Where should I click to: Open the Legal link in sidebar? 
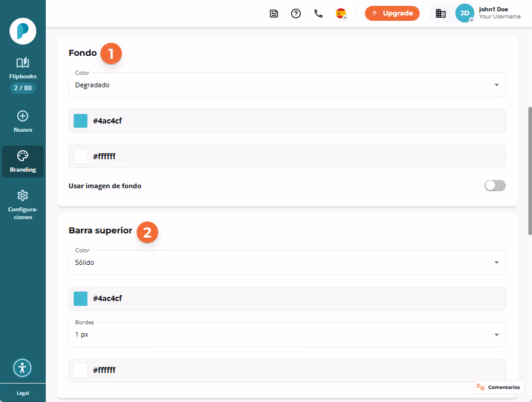click(x=23, y=393)
